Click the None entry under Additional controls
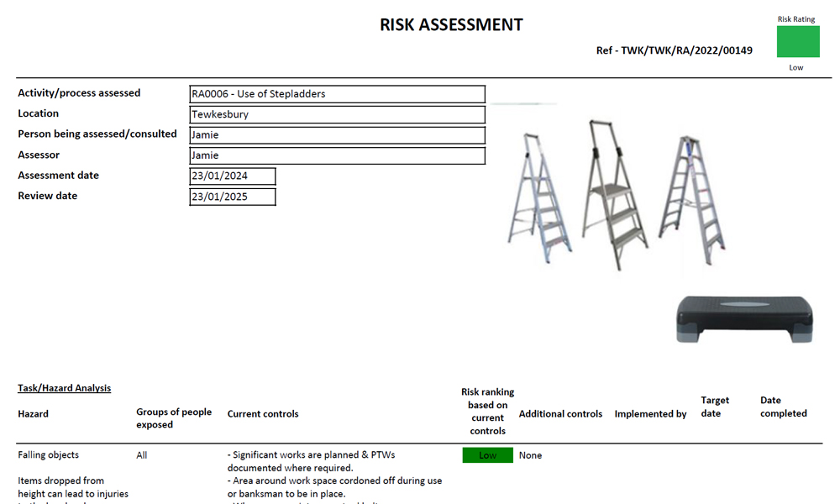Screen dimensions: 840x504 tap(530, 454)
